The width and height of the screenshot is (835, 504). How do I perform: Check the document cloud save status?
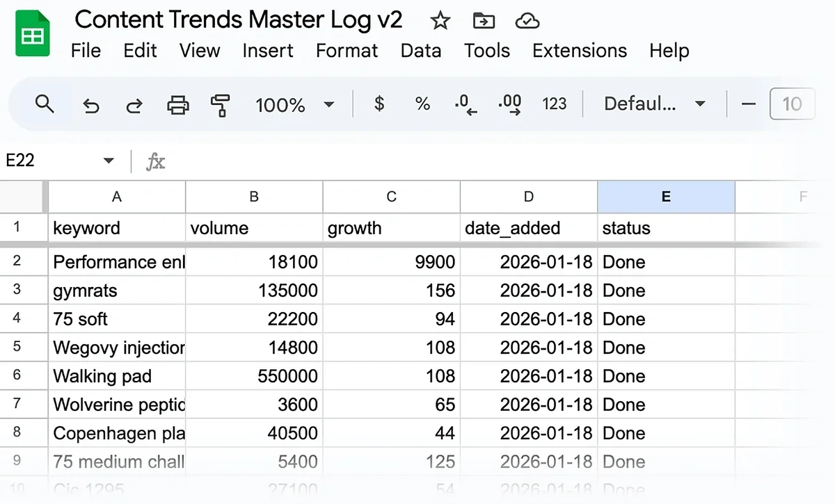(x=527, y=21)
